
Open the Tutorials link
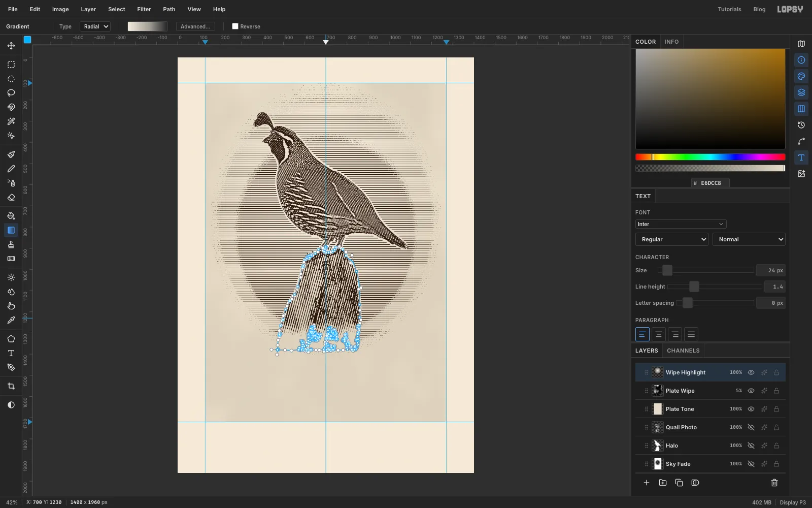729,9
